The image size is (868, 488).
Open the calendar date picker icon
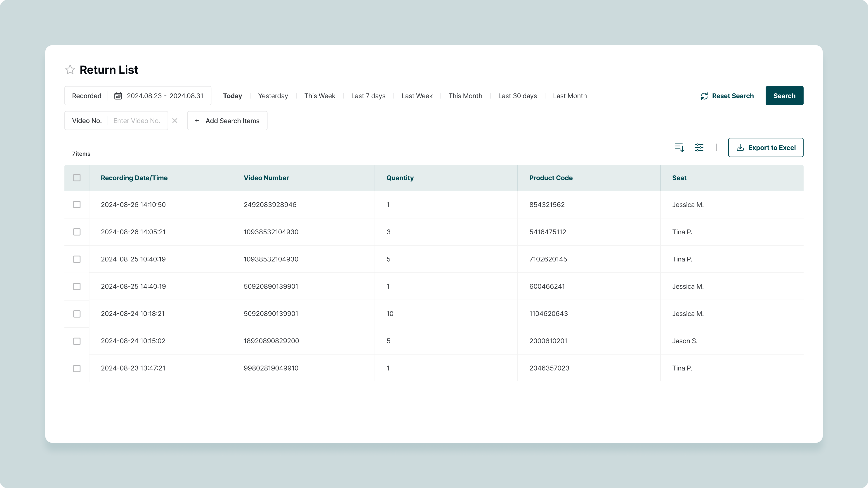(x=118, y=96)
